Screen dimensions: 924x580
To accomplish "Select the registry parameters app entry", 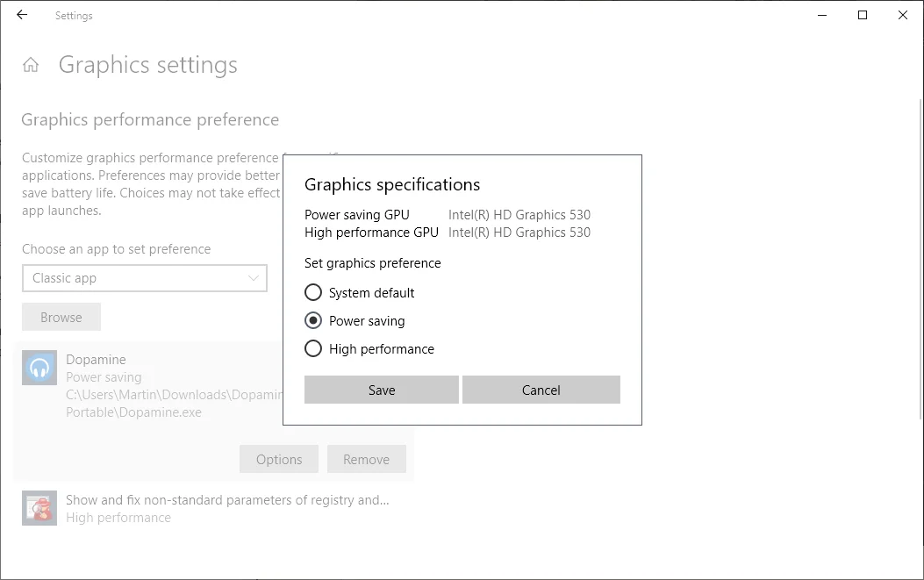I will click(x=226, y=500).
